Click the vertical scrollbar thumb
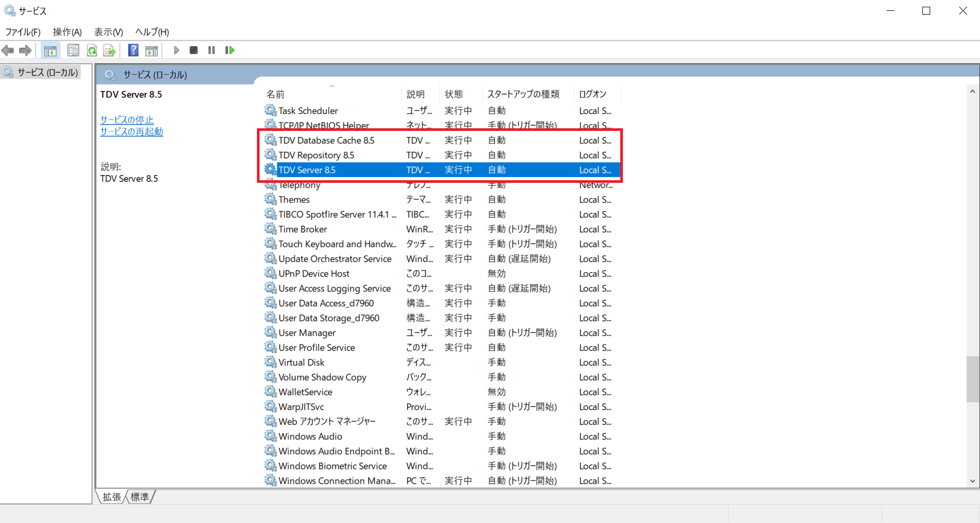Image resolution: width=980 pixels, height=523 pixels. pyautogui.click(x=973, y=379)
